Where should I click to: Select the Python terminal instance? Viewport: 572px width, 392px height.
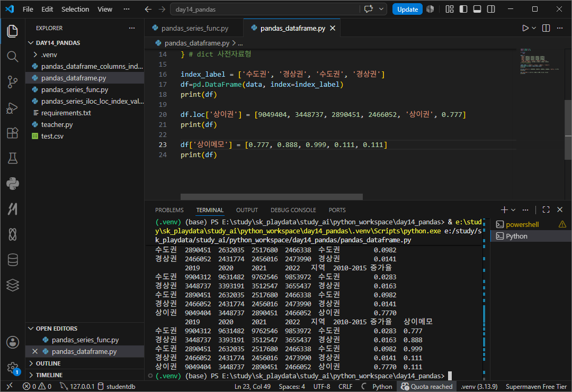coord(531,236)
